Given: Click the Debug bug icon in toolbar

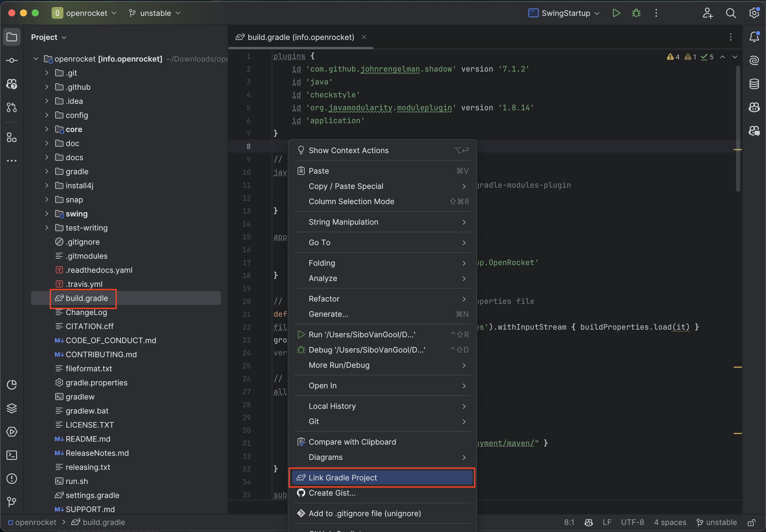Looking at the screenshot, I should click(x=636, y=13).
